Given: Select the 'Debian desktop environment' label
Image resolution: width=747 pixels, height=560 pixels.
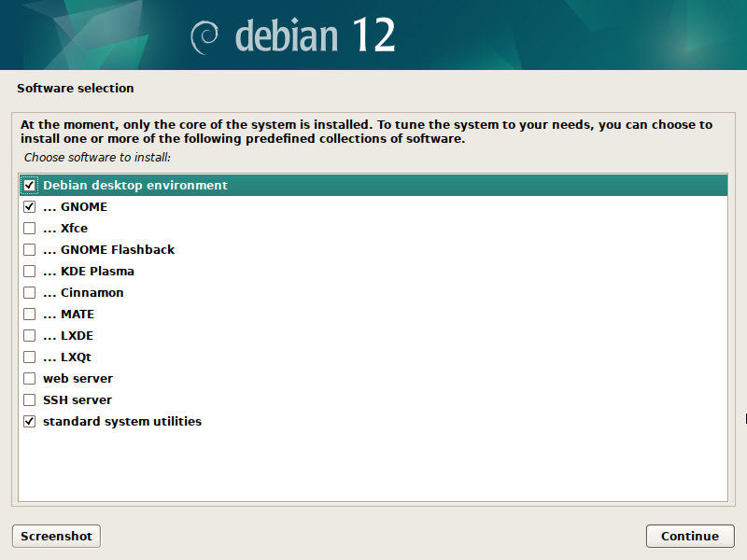Looking at the screenshot, I should click(135, 185).
